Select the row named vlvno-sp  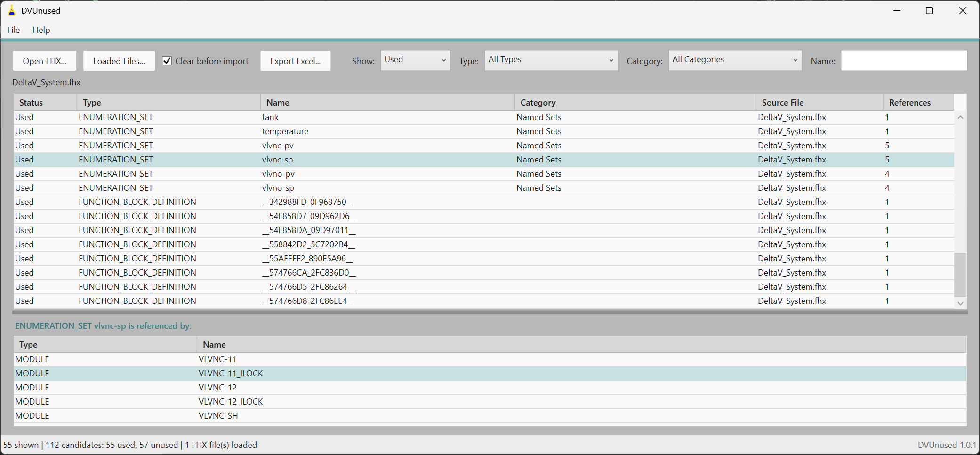tap(484, 188)
